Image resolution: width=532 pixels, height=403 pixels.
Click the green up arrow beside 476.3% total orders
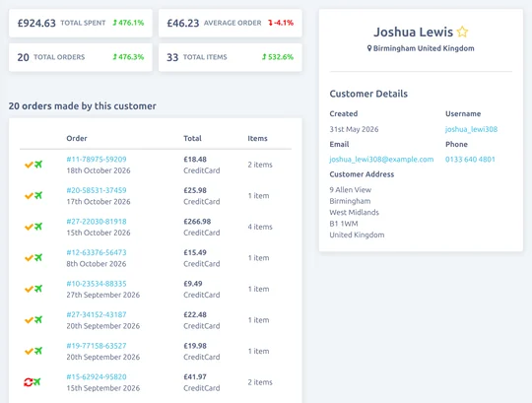[x=114, y=57]
